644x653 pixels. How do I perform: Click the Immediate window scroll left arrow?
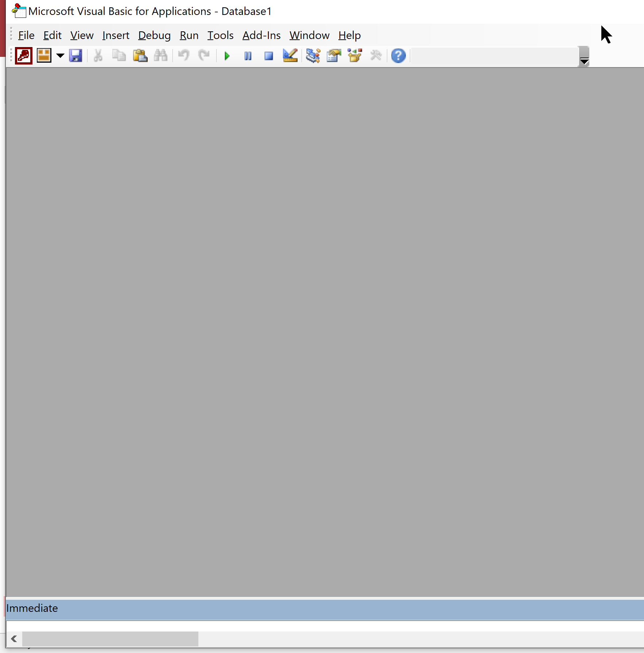pyautogui.click(x=14, y=639)
